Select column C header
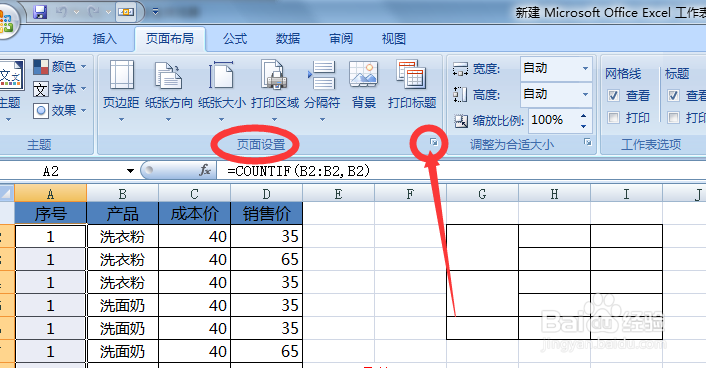The image size is (706, 368). (195, 194)
